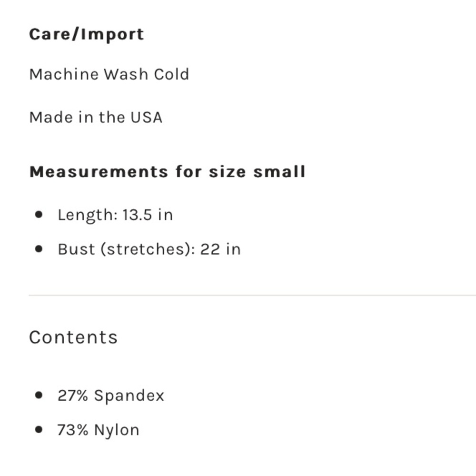Click the Made in the USA line
This screenshot has width=476, height=476.
(x=96, y=117)
